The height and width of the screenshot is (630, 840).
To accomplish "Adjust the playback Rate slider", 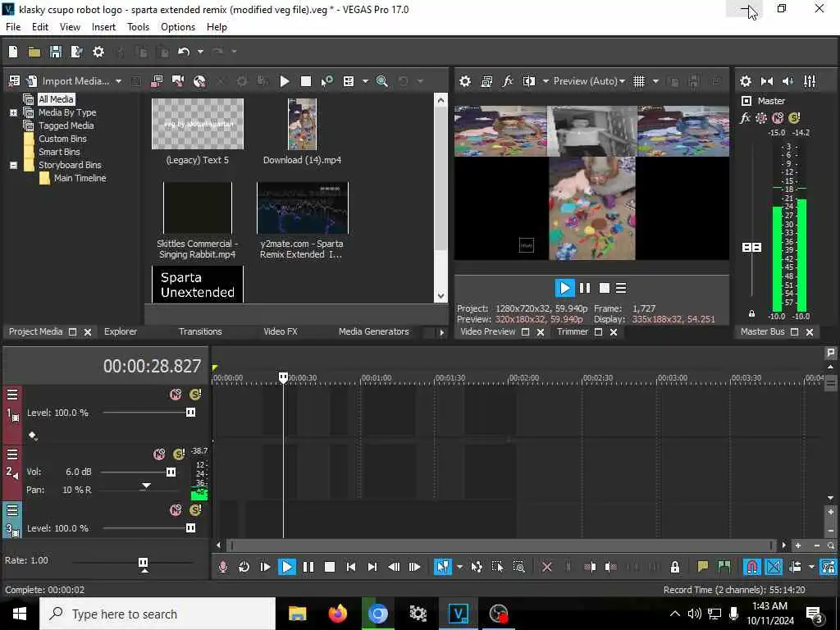I will [143, 563].
